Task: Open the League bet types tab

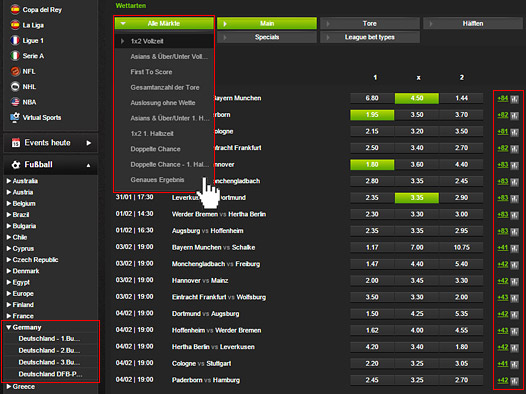Action: click(370, 37)
